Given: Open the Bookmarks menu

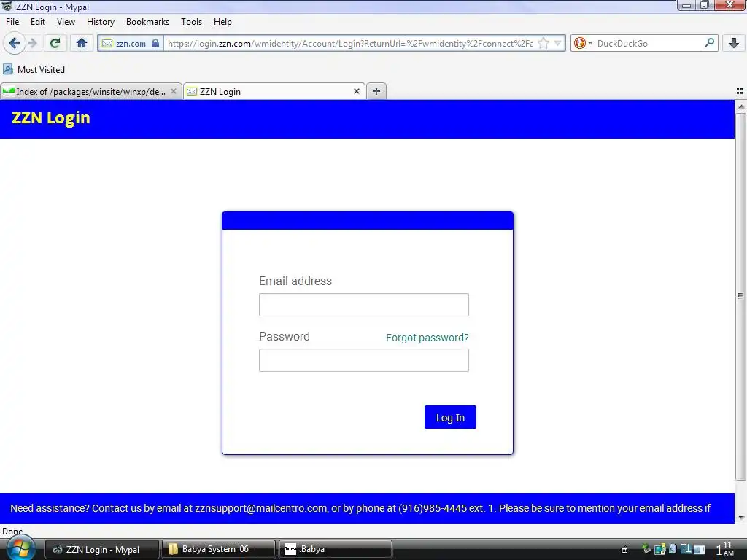Looking at the screenshot, I should point(147,22).
